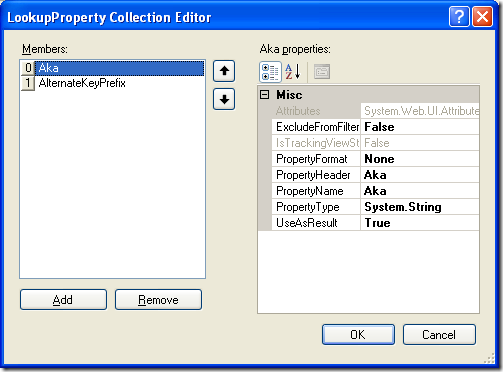Select the AlternateKeyPrefix member
Viewport: 503px width, 372px height.
[82, 83]
